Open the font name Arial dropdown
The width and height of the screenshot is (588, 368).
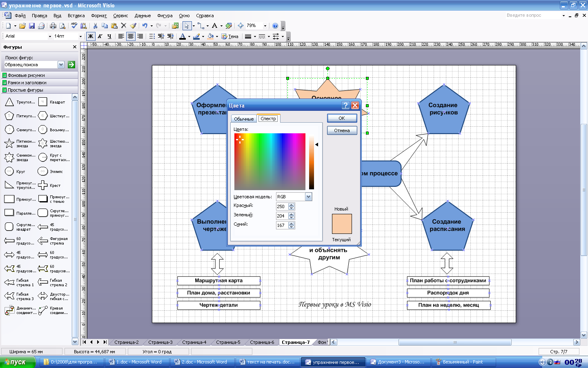click(50, 36)
